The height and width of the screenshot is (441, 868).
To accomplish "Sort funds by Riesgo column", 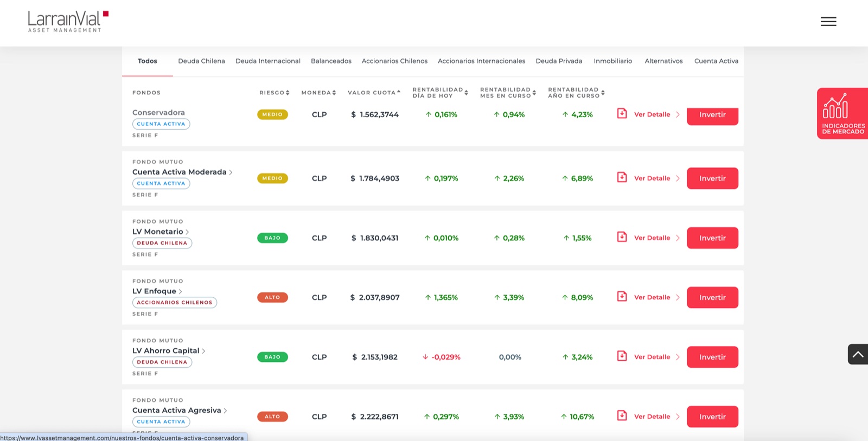I will (275, 93).
